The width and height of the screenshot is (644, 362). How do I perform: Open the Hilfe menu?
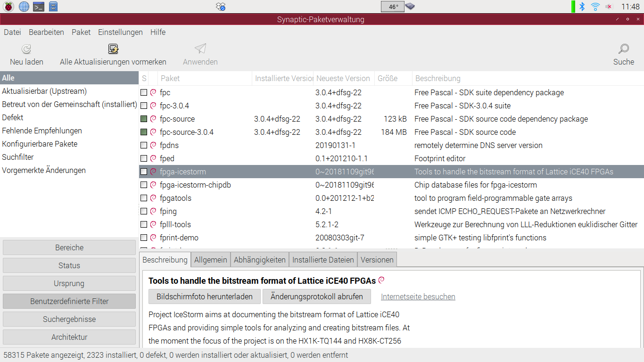(x=158, y=32)
